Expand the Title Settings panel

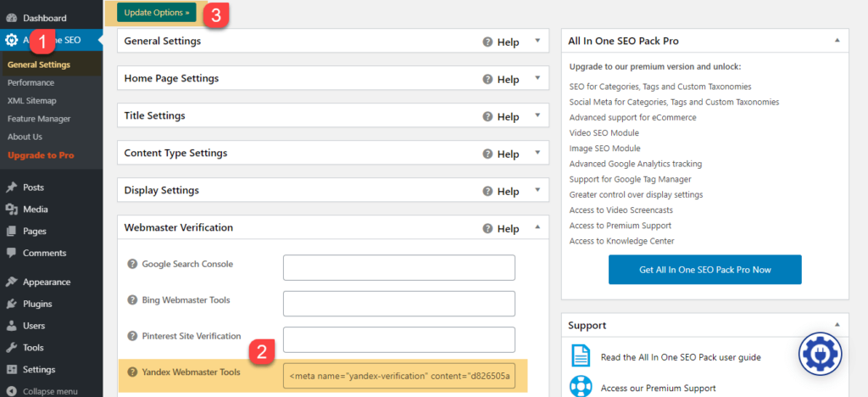click(x=537, y=115)
